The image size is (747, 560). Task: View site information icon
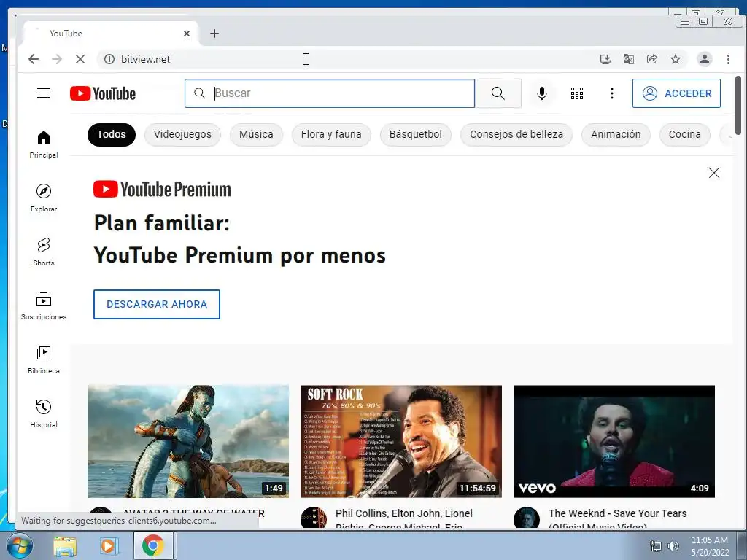(109, 59)
